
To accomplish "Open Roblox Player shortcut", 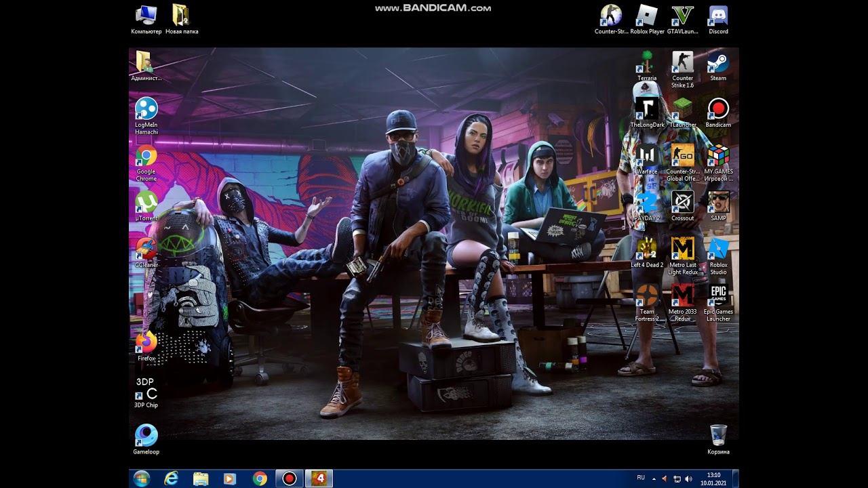I will click(x=647, y=20).
